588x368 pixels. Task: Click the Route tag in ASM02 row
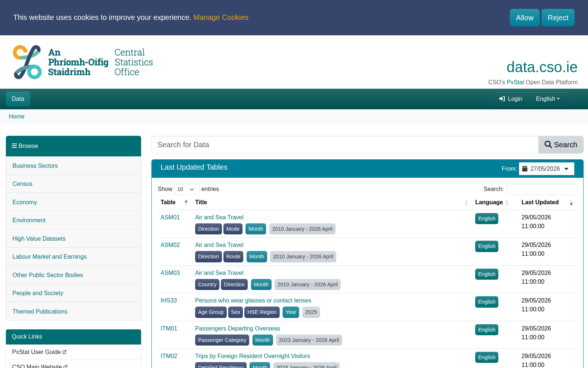pyautogui.click(x=233, y=256)
